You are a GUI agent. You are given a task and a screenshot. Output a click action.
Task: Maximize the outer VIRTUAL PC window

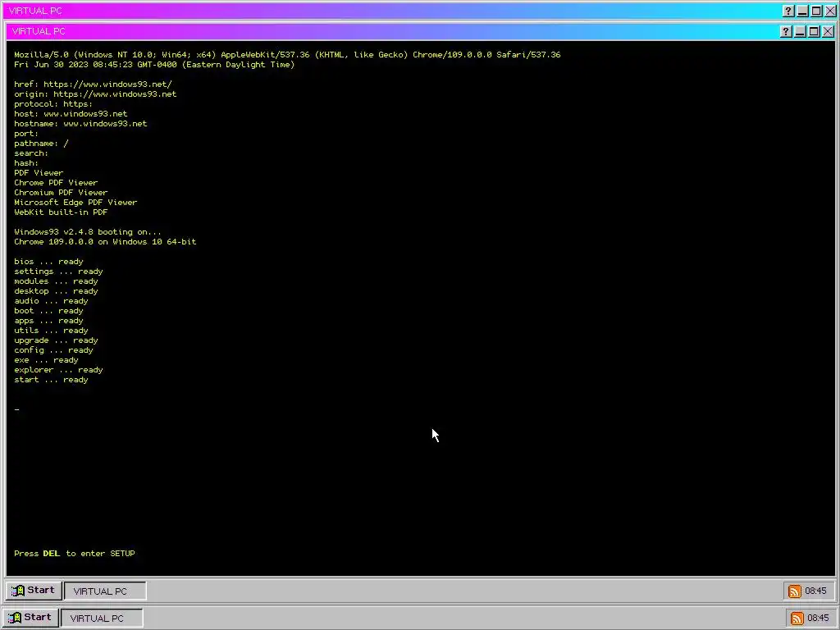click(x=816, y=11)
